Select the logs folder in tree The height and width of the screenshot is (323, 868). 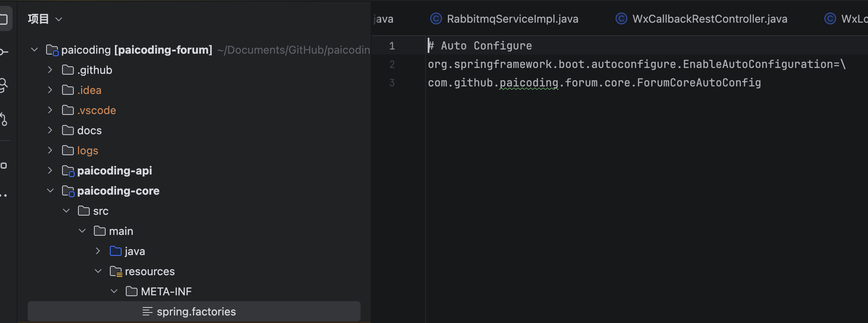pyautogui.click(x=87, y=151)
